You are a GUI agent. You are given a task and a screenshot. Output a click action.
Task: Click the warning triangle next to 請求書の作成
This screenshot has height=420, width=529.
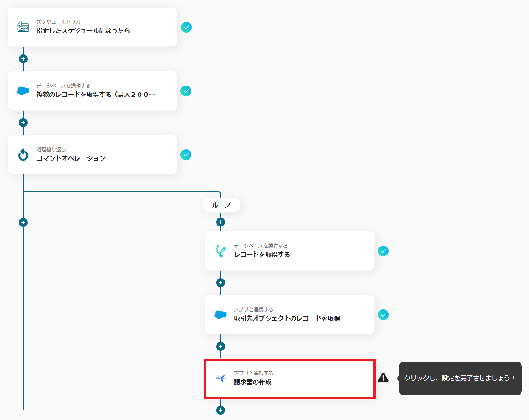(x=383, y=378)
